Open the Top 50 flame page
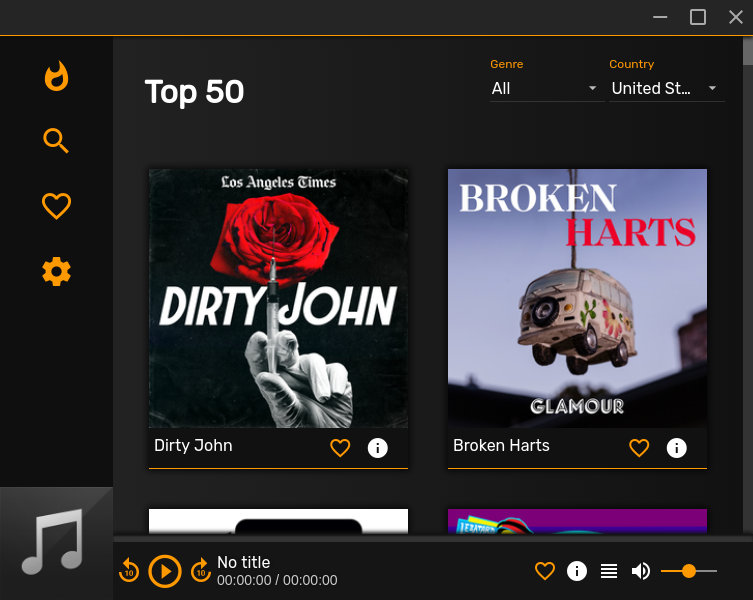This screenshot has height=600, width=753. 57,76
